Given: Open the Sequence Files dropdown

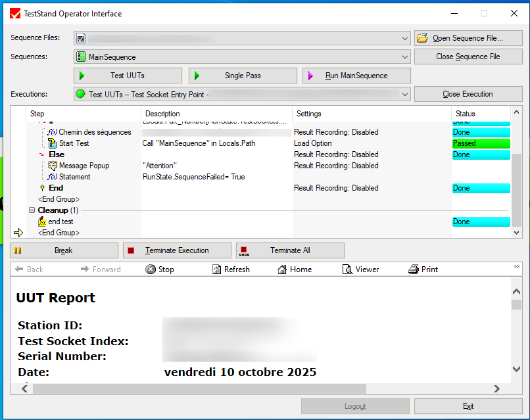Looking at the screenshot, I should 404,38.
